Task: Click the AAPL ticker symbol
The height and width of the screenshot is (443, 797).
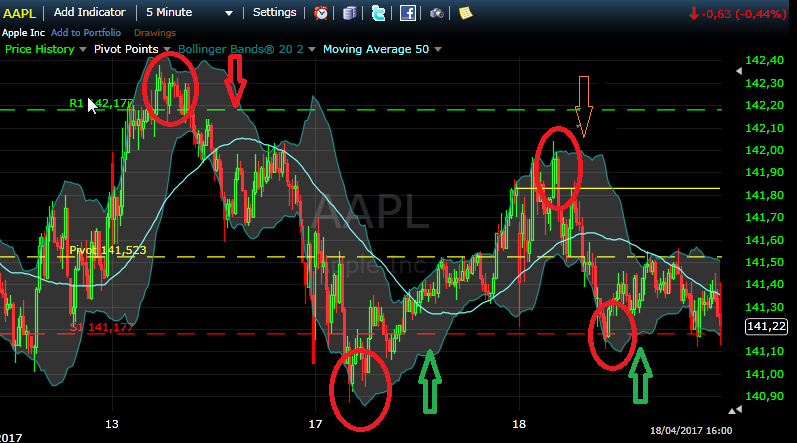Action: [x=20, y=13]
